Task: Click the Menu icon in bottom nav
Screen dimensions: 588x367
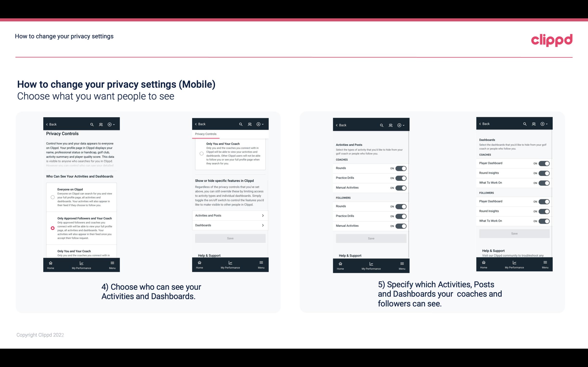Action: (112, 263)
